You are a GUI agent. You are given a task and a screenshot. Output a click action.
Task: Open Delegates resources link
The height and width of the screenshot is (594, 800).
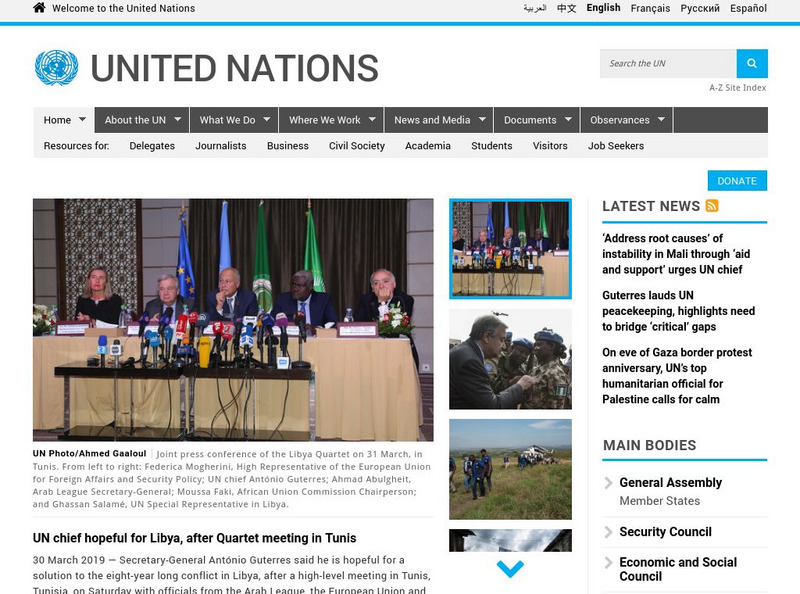click(x=152, y=146)
